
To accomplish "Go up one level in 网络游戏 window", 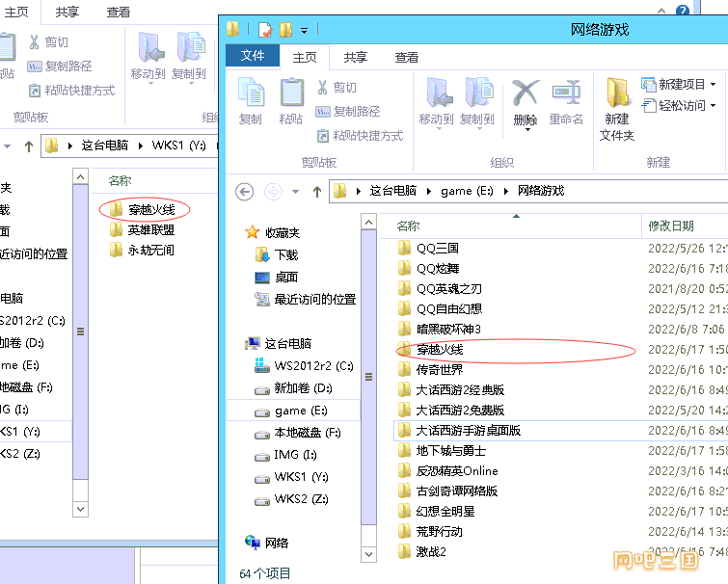I will pyautogui.click(x=317, y=192).
